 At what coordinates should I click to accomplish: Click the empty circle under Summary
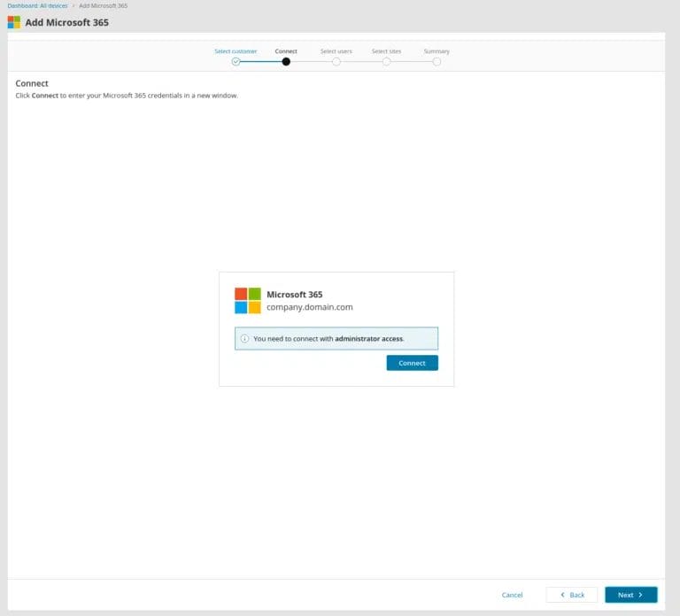pos(437,62)
